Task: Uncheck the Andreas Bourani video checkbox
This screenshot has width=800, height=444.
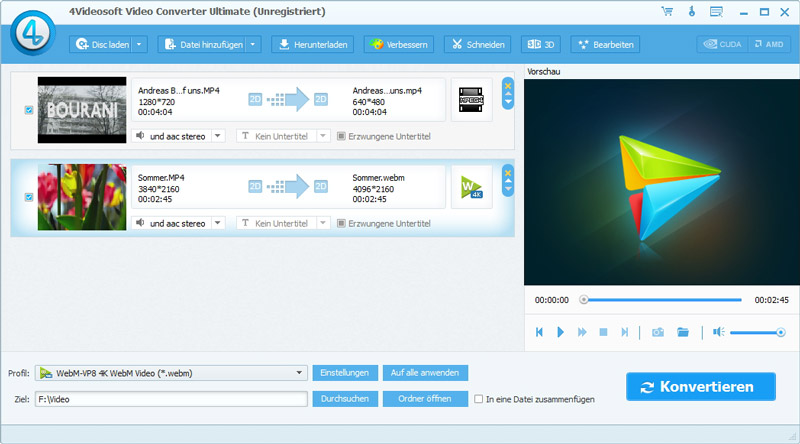Action: pos(28,110)
